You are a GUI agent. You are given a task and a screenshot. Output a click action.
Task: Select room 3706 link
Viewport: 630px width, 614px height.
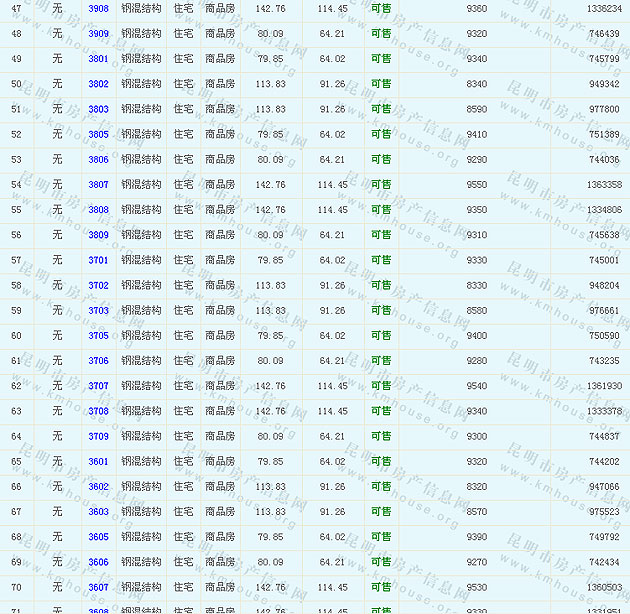98,361
